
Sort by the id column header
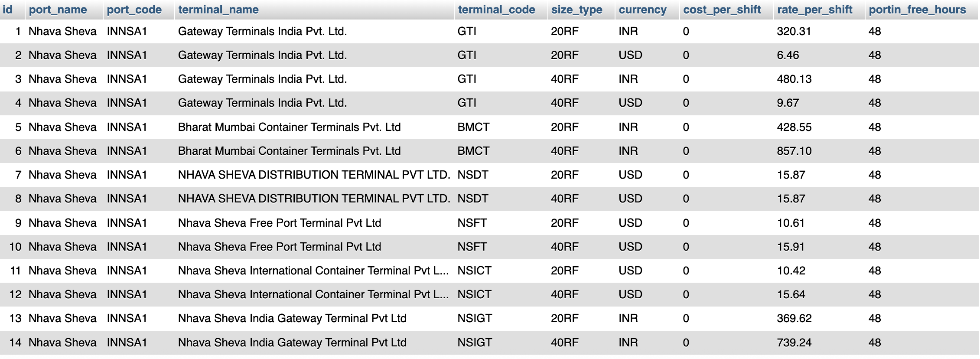point(7,10)
